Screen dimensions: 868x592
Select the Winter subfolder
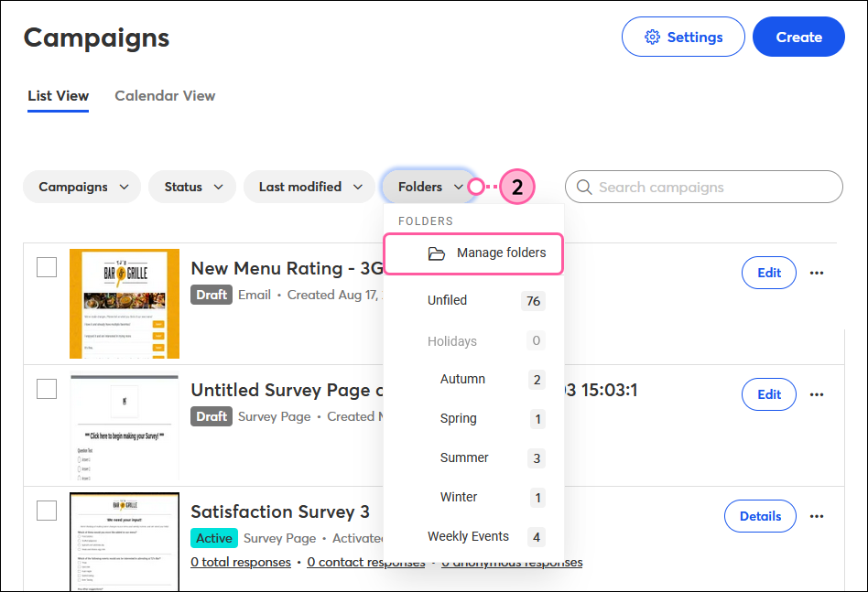474,498
